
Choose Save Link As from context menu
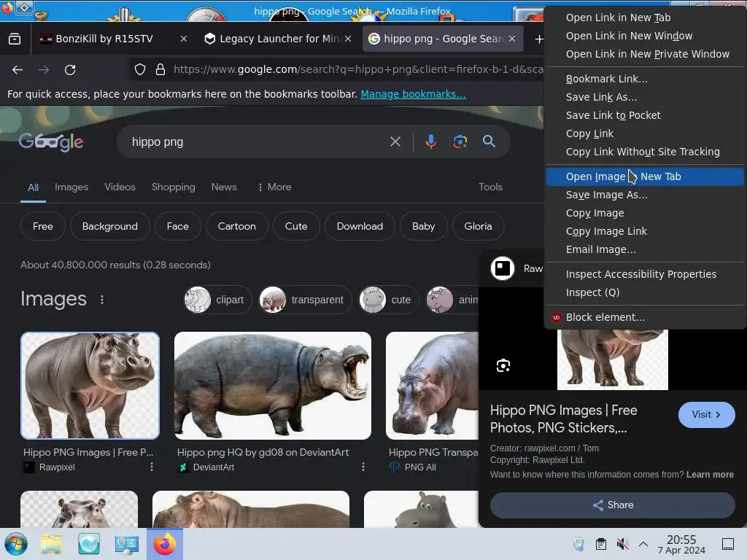click(x=645, y=97)
